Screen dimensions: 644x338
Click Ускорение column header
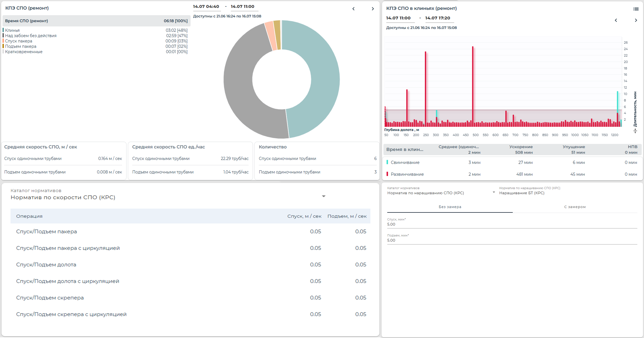click(521, 147)
